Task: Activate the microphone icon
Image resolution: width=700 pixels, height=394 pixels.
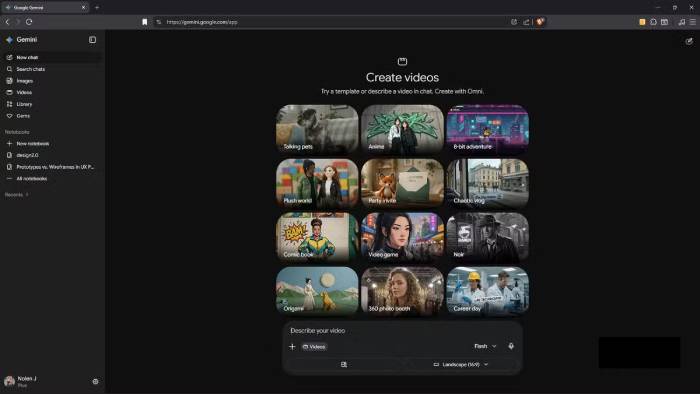Action: pos(511,346)
